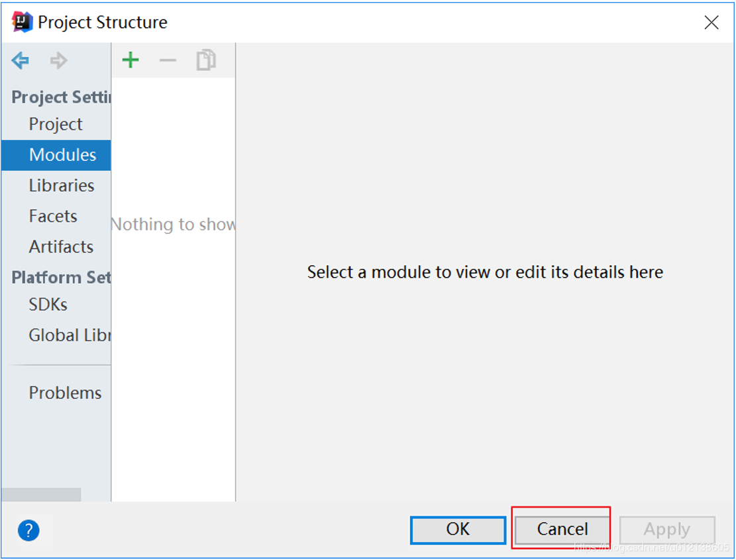736x560 pixels.
Task: Remove module using the minus icon
Action: 168,60
